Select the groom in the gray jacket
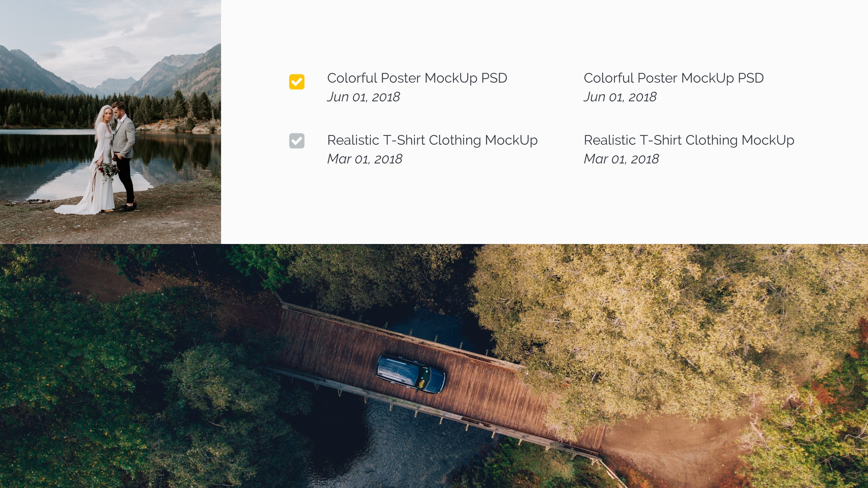The width and height of the screenshot is (868, 488). (x=125, y=156)
